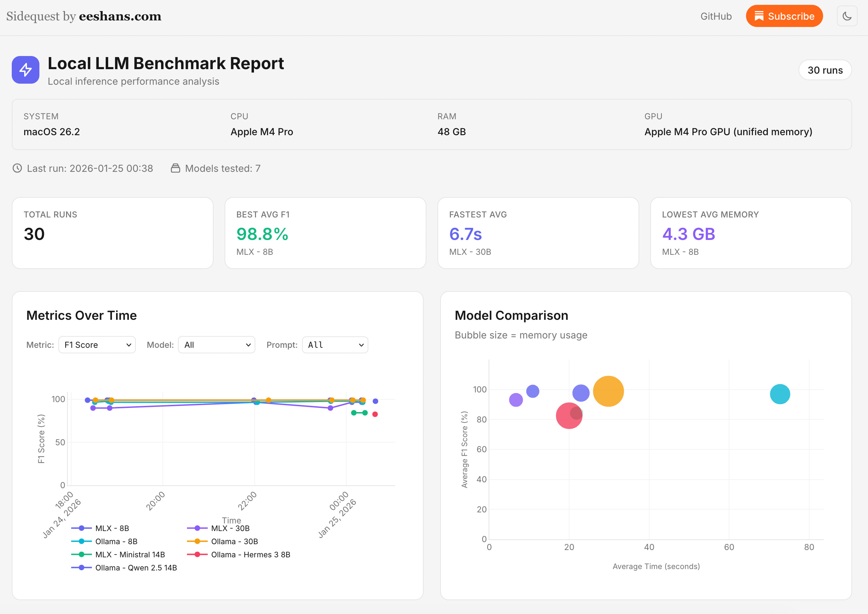The image size is (868, 614).
Task: Click the 30 runs badge
Action: 824,70
